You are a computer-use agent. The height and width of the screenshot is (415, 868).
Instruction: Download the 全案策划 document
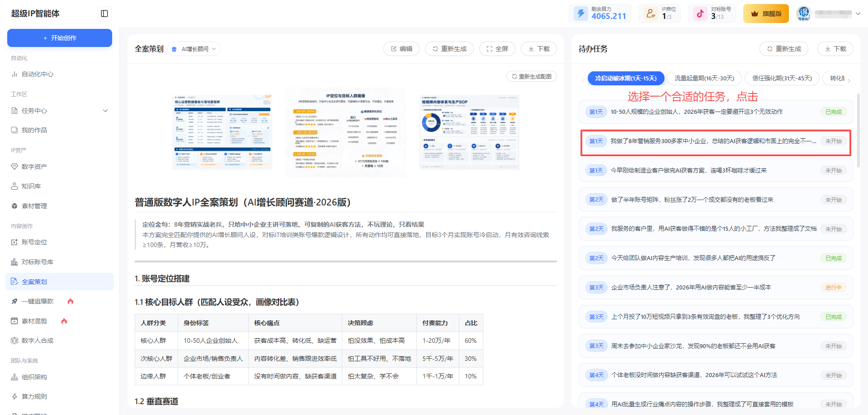point(539,49)
